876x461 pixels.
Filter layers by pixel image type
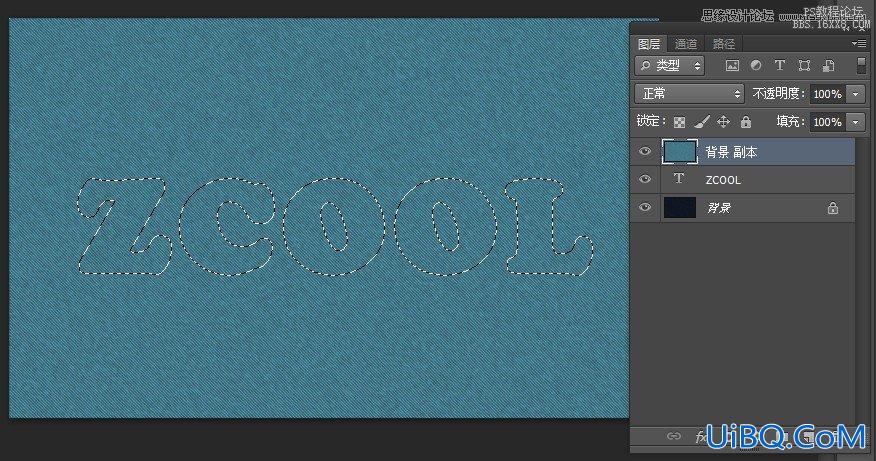coord(732,66)
